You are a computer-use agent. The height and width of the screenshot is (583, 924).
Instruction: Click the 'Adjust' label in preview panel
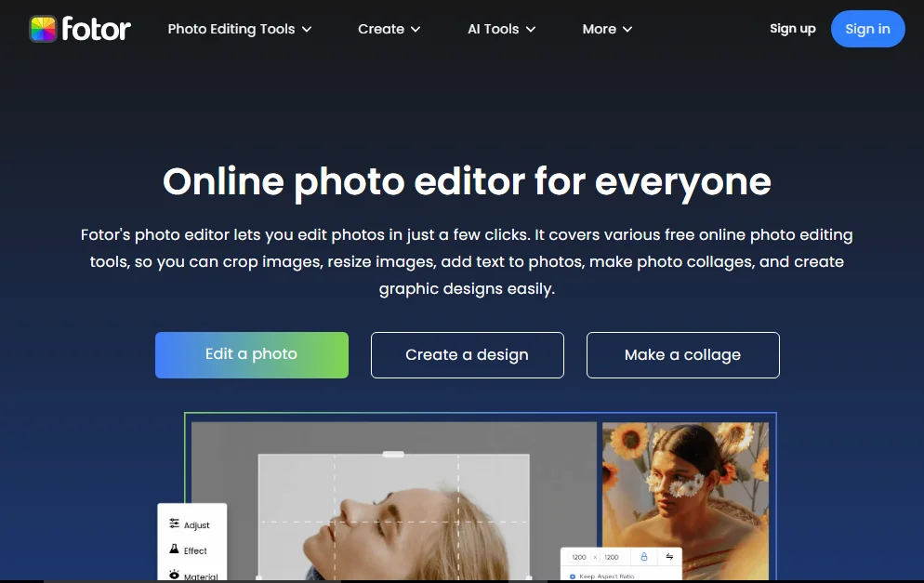pyautogui.click(x=197, y=525)
